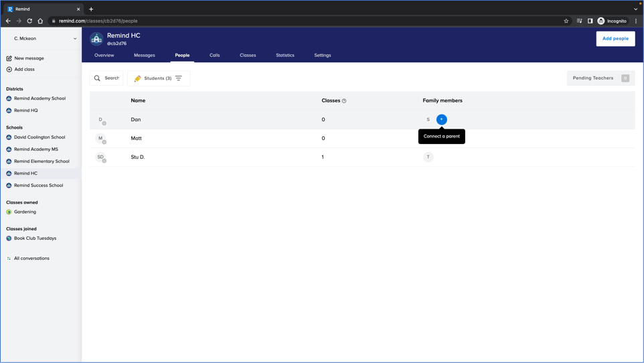Click the Add people button
This screenshot has height=363, width=644.
[x=615, y=39]
